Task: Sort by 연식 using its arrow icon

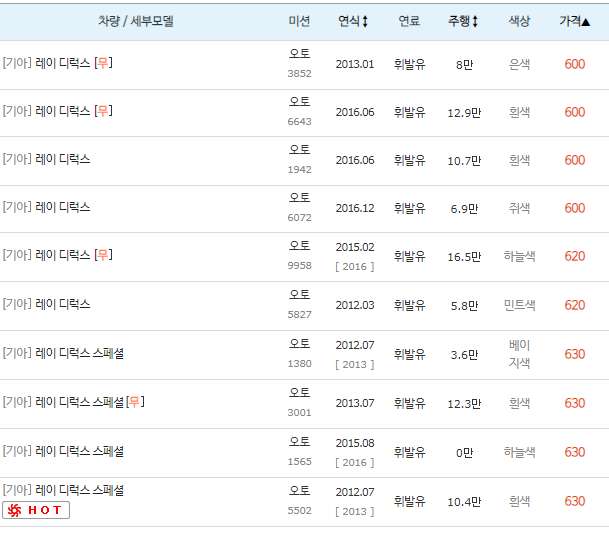Action: [365, 21]
